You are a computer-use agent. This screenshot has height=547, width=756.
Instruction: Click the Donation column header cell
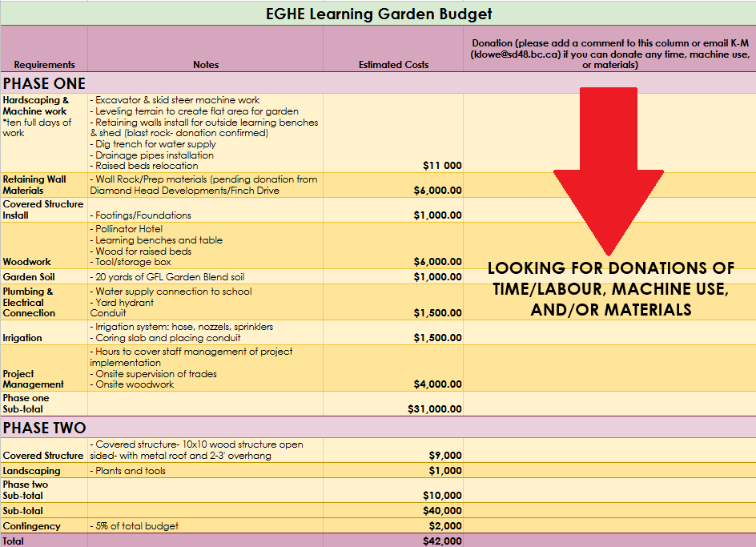tap(609, 54)
